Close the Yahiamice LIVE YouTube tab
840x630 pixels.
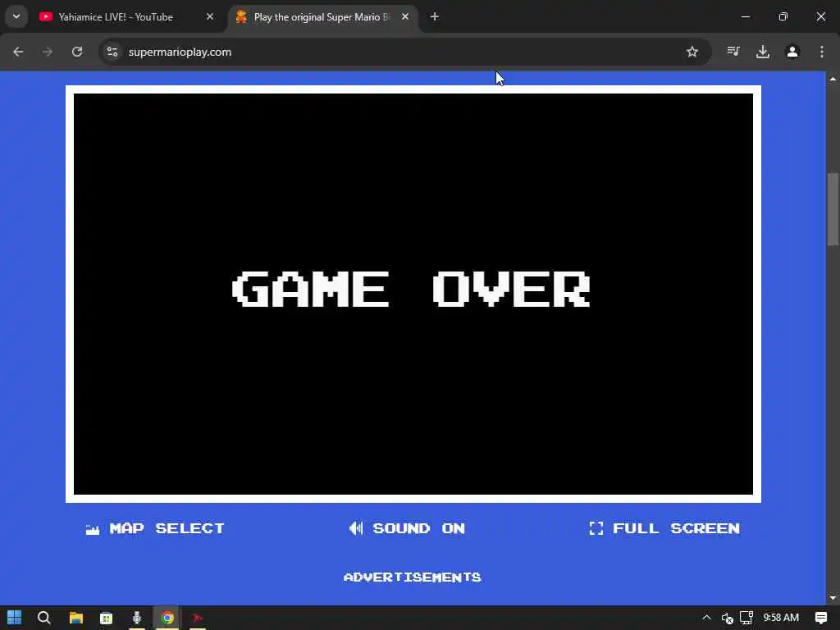tap(210, 16)
